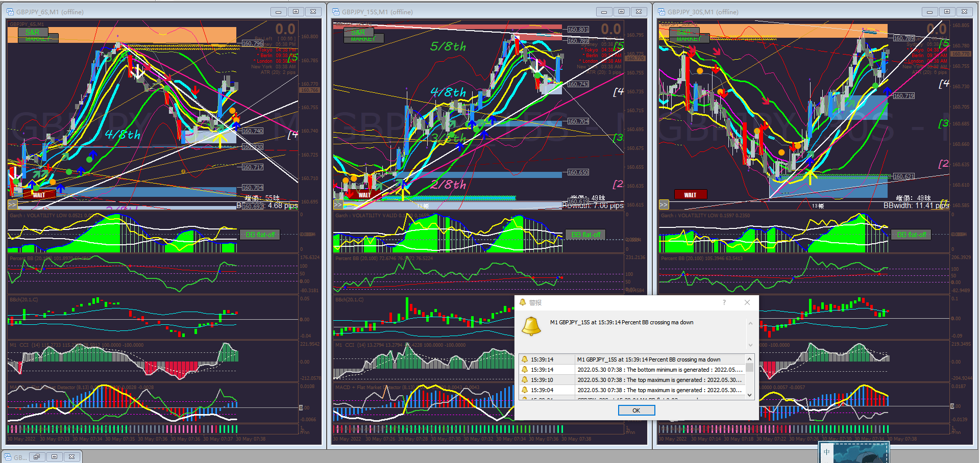This screenshot has width=980, height=463.
Task: Click the WAIT button in the GBPJPY_30S chart
Action: pos(691,194)
